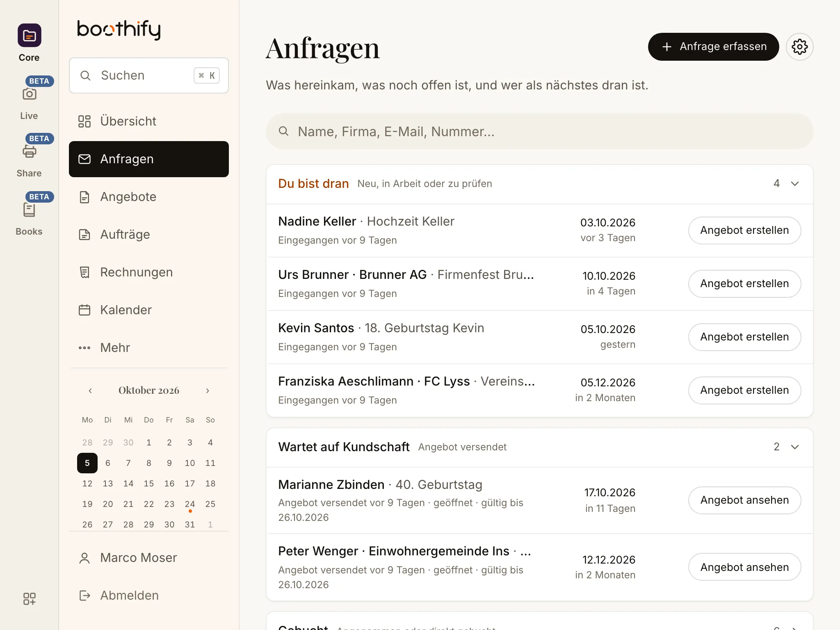Screen dimensions: 840x630
Task: Go to Übersicht
Action: click(x=149, y=121)
